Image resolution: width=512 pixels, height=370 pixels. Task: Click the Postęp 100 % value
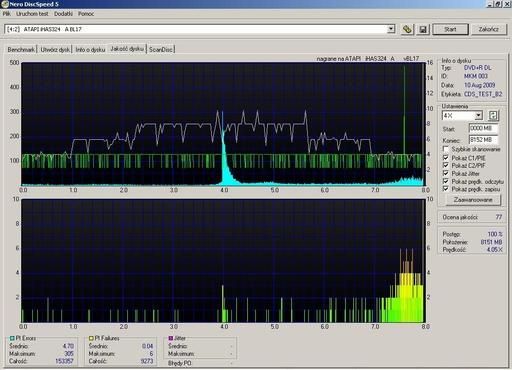click(x=495, y=234)
